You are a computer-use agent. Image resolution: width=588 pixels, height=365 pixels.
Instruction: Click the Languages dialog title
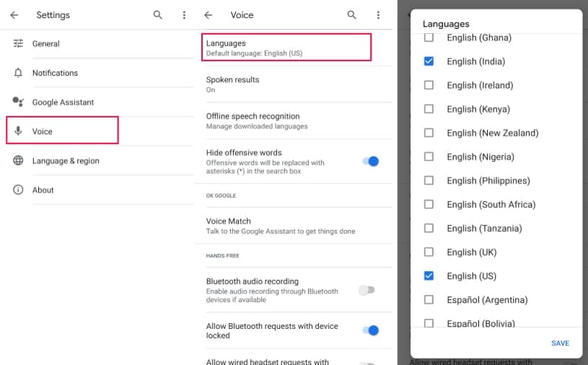pos(446,24)
